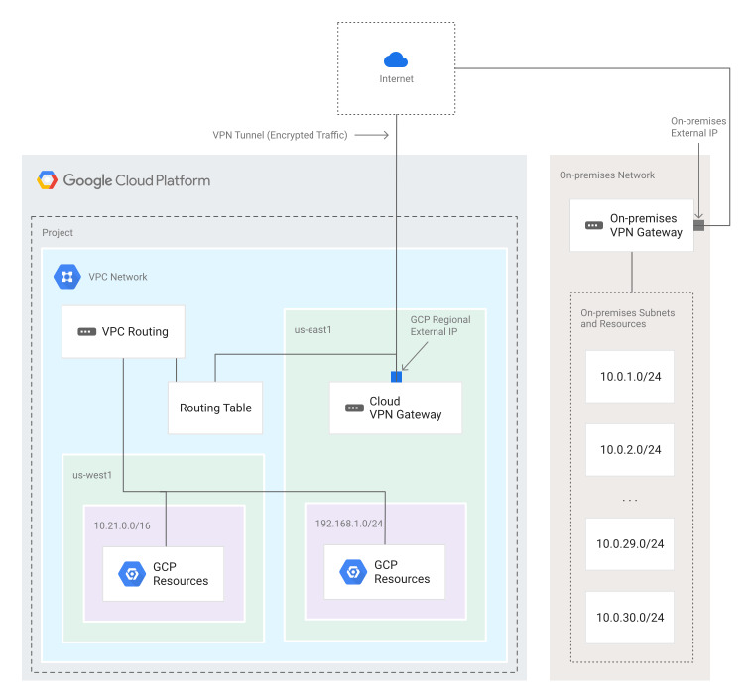
Task: Click the '...' ellipsis between subnets
Action: tap(630, 500)
